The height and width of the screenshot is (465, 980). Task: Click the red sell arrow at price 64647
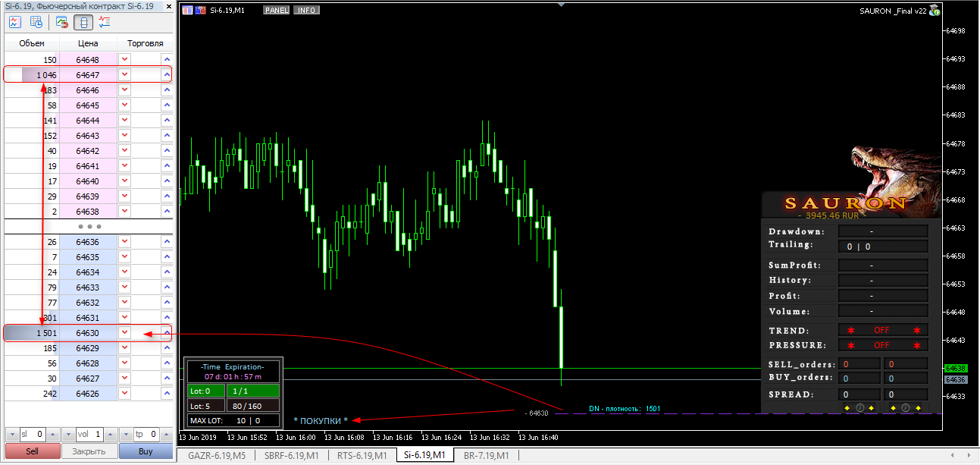coord(125,74)
